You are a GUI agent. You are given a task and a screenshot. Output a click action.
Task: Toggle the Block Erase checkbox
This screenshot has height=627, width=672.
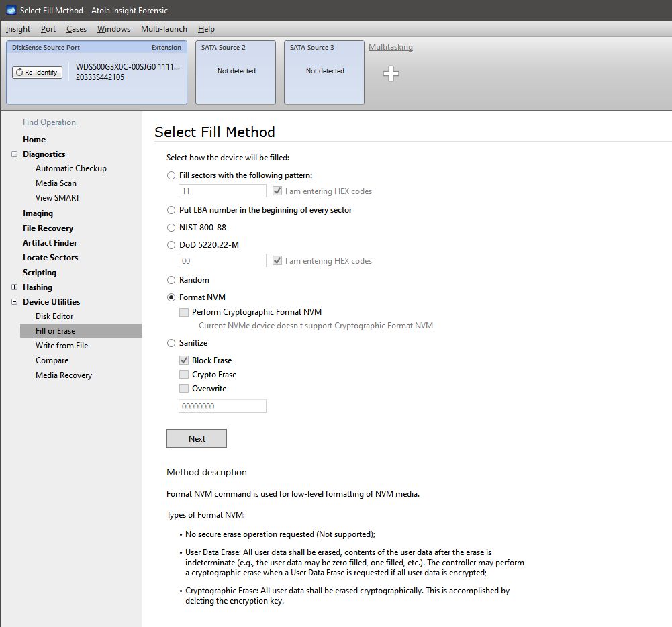[184, 360]
